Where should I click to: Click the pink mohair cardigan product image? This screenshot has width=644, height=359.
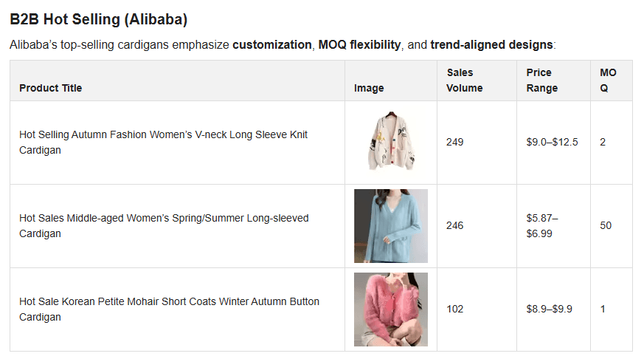(390, 309)
